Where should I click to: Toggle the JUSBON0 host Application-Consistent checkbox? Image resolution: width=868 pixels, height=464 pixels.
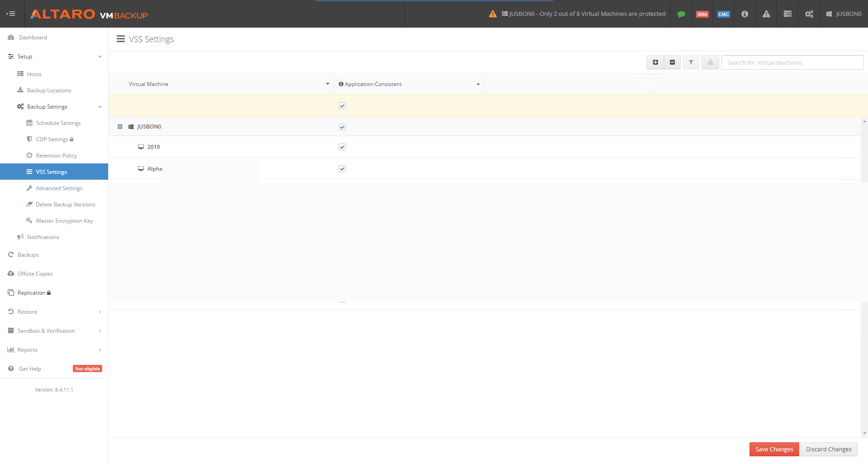pyautogui.click(x=342, y=127)
